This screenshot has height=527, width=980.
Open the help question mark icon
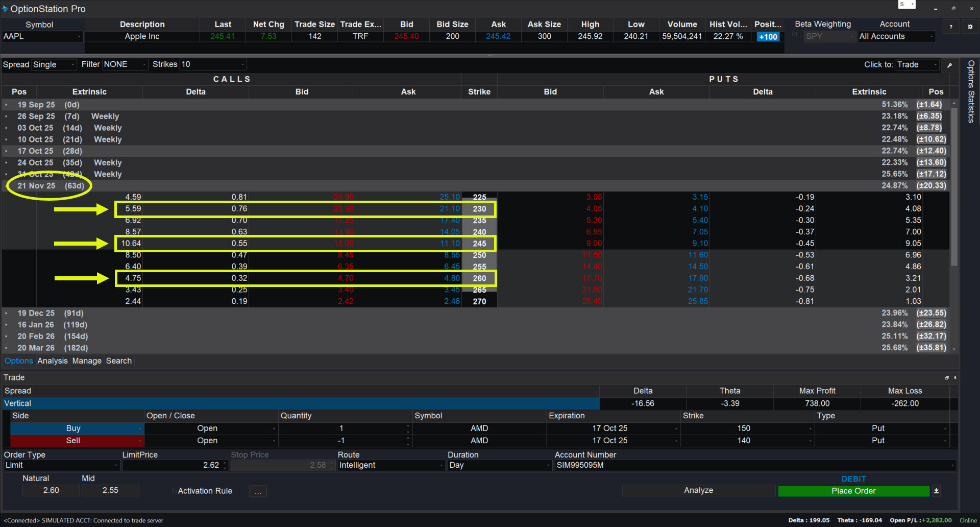(x=950, y=27)
